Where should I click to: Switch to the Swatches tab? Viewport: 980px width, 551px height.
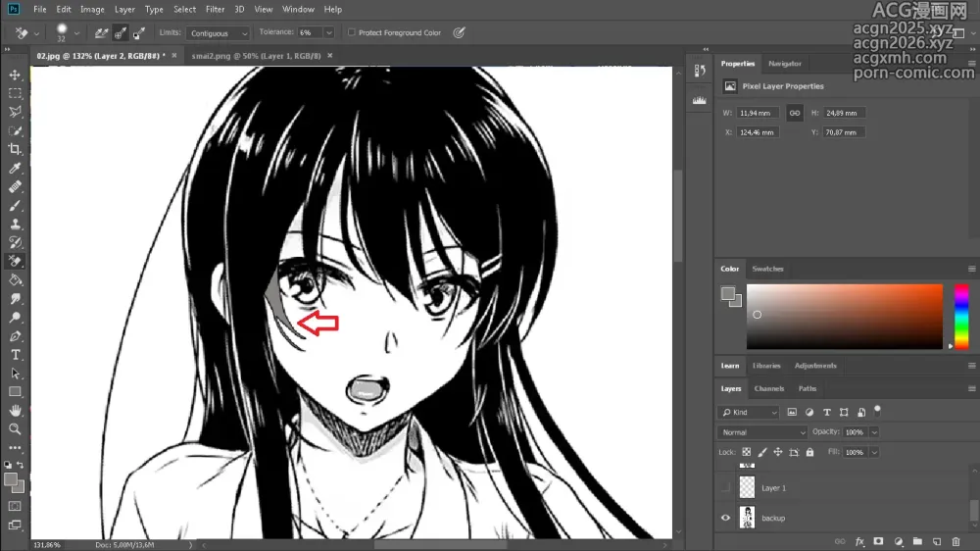[767, 269]
